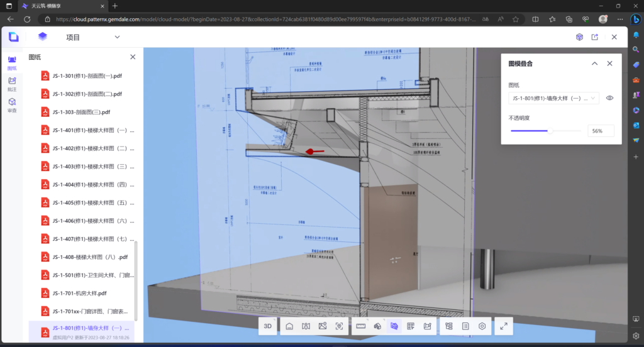This screenshot has height=347, width=644.
Task: Toggle drawing visibility with the eye icon
Action: coord(609,98)
